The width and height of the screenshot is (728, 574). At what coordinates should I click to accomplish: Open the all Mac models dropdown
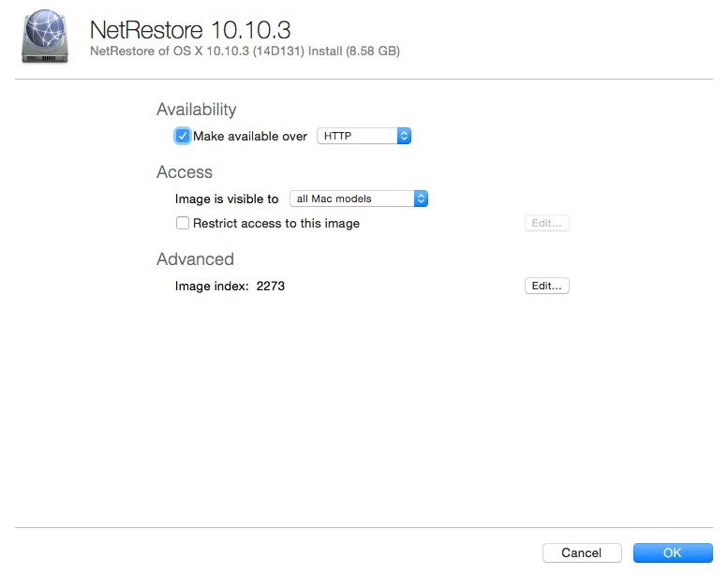pos(359,199)
